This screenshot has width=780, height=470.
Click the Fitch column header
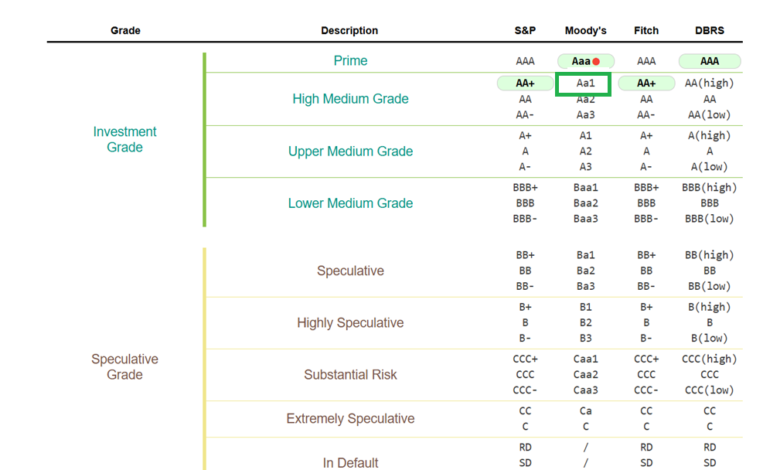click(646, 30)
